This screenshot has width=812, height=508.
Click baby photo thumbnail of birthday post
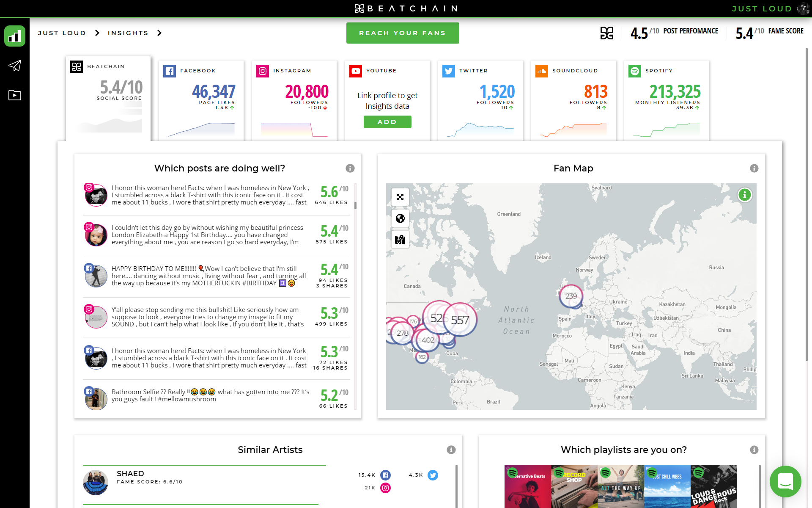(96, 235)
